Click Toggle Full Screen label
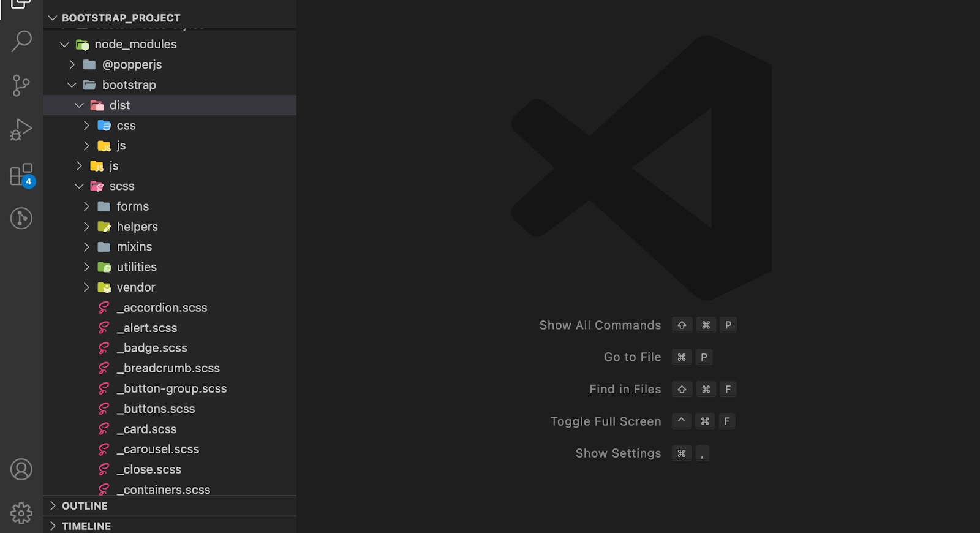The width and height of the screenshot is (980, 533). (x=606, y=421)
